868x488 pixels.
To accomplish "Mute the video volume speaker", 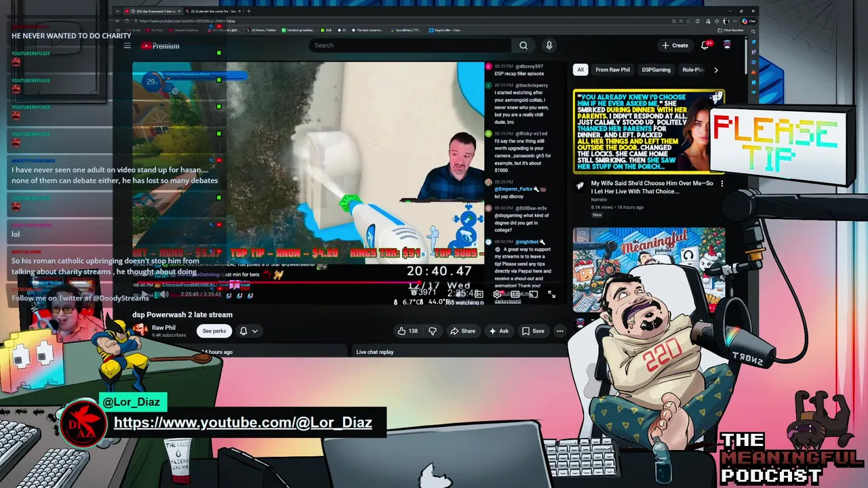I will 164,294.
